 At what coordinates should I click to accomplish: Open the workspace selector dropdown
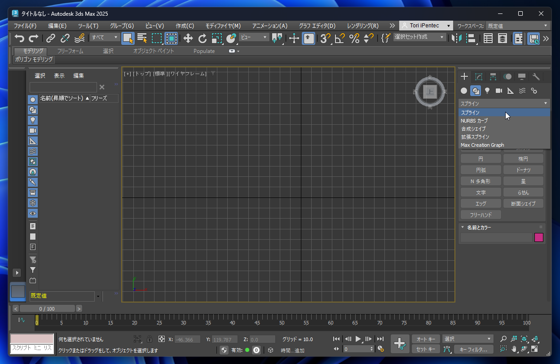[518, 26]
